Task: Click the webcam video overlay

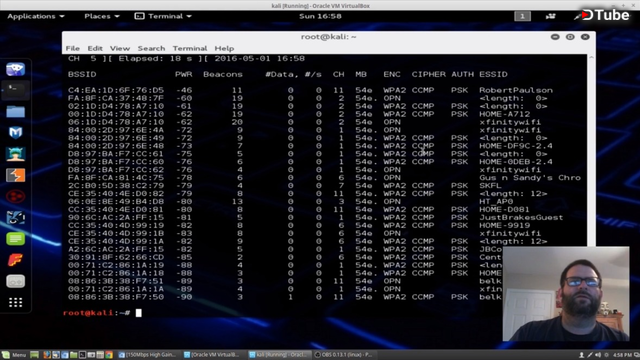Action: (x=566, y=294)
